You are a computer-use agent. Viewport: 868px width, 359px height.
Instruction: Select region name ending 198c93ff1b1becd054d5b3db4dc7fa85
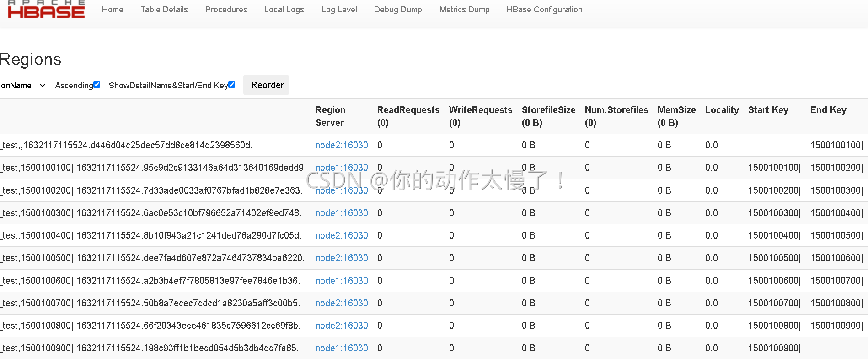(149, 348)
